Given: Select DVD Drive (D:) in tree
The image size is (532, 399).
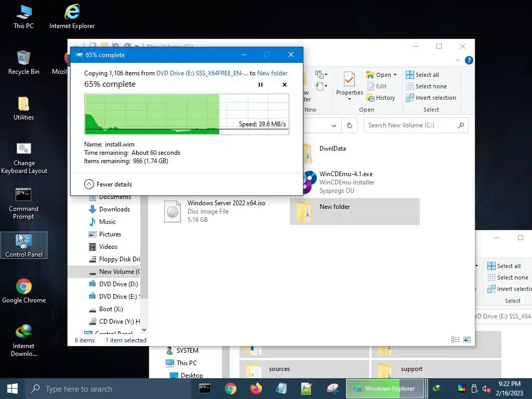Looking at the screenshot, I should [113, 284].
